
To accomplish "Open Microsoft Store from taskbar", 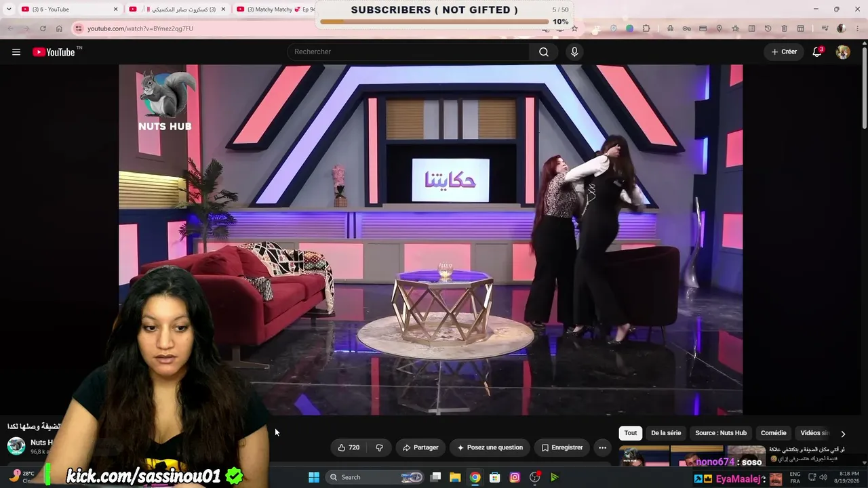I will tap(495, 477).
